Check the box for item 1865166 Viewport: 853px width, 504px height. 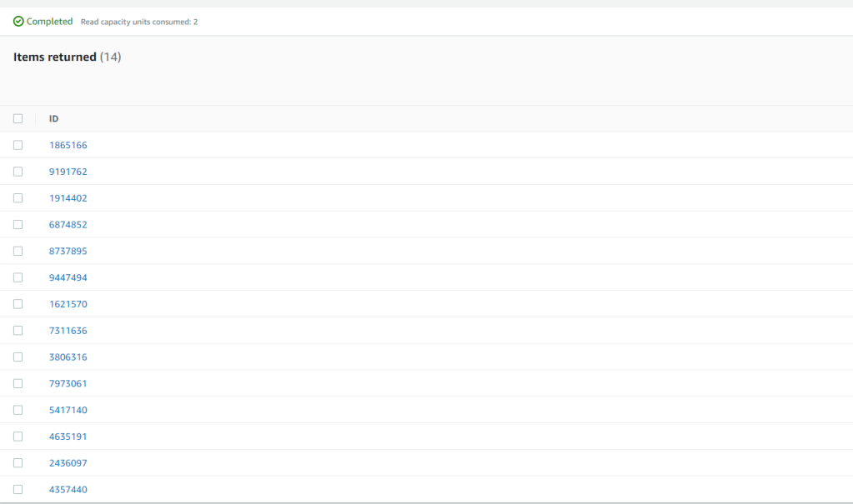tap(18, 145)
